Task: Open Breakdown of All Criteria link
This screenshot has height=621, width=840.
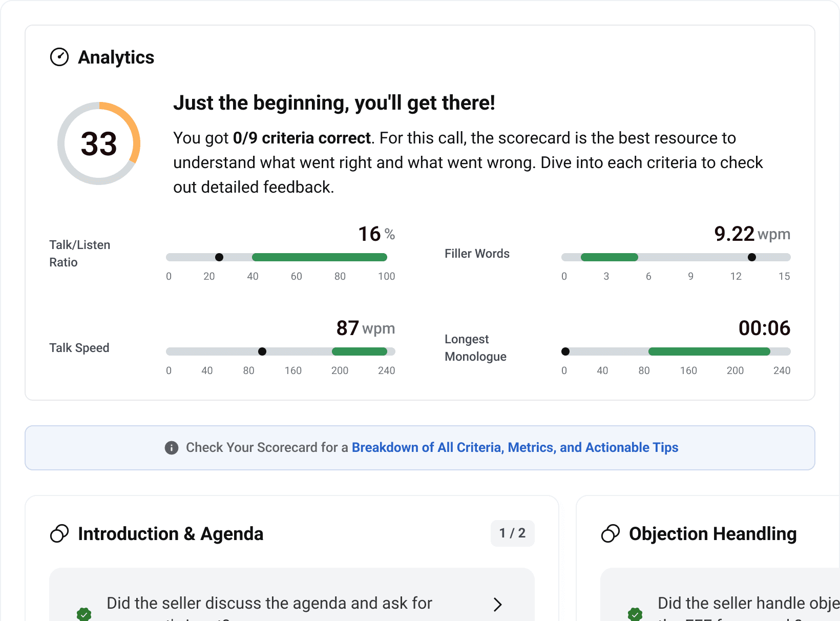Action: point(515,447)
